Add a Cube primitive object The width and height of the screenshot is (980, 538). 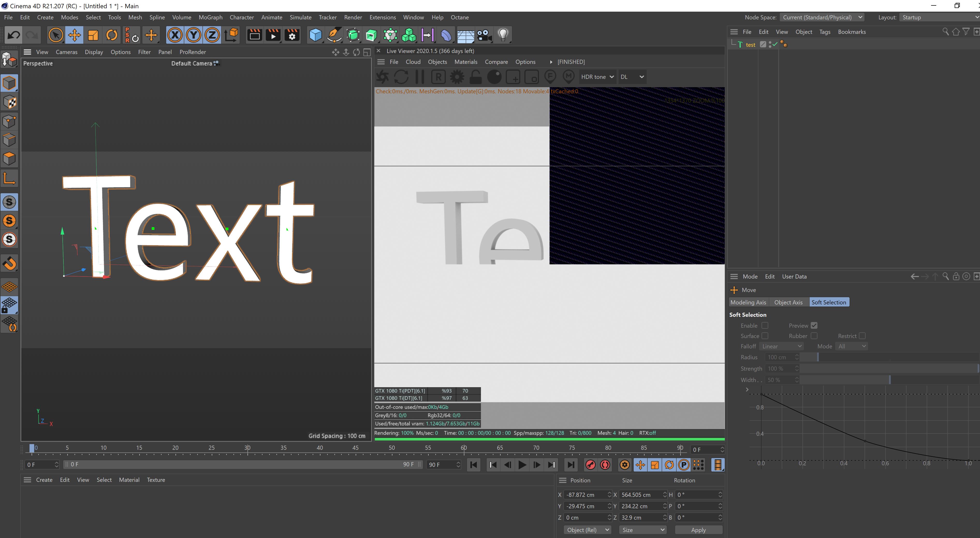[x=315, y=35]
